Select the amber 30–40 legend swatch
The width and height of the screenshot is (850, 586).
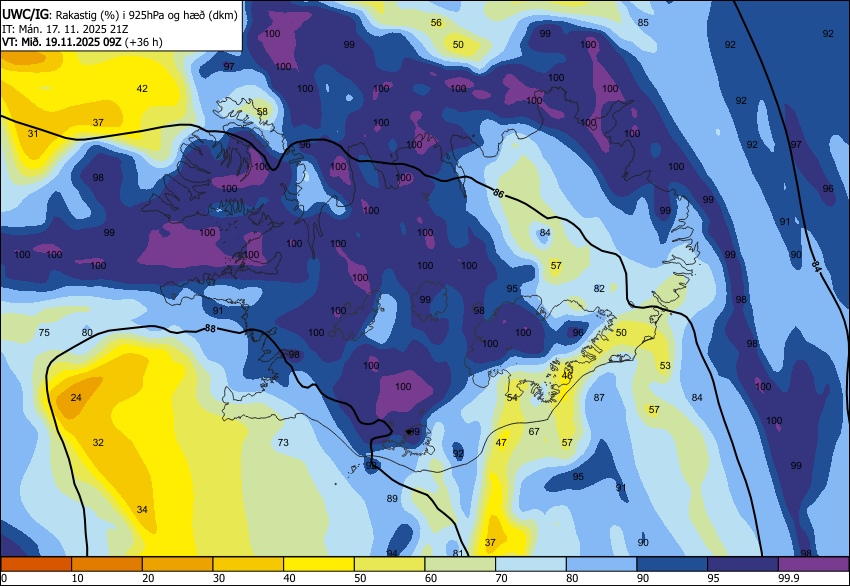click(248, 564)
